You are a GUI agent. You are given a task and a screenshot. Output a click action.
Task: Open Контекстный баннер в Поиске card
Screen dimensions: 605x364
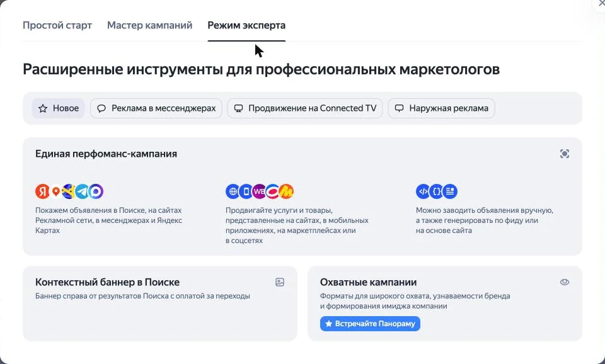point(159,304)
